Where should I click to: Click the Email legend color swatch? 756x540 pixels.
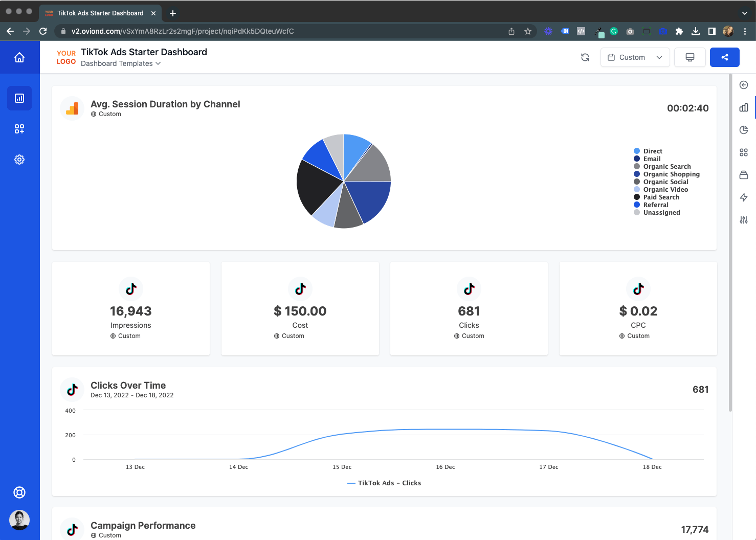click(x=636, y=159)
